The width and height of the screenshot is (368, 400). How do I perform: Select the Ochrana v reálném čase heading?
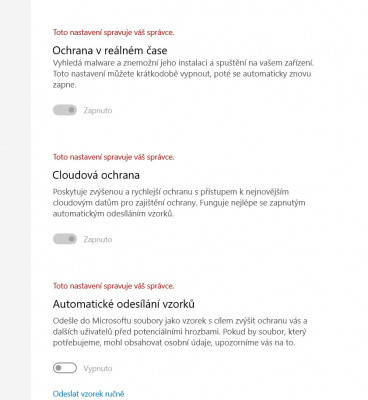pos(110,50)
